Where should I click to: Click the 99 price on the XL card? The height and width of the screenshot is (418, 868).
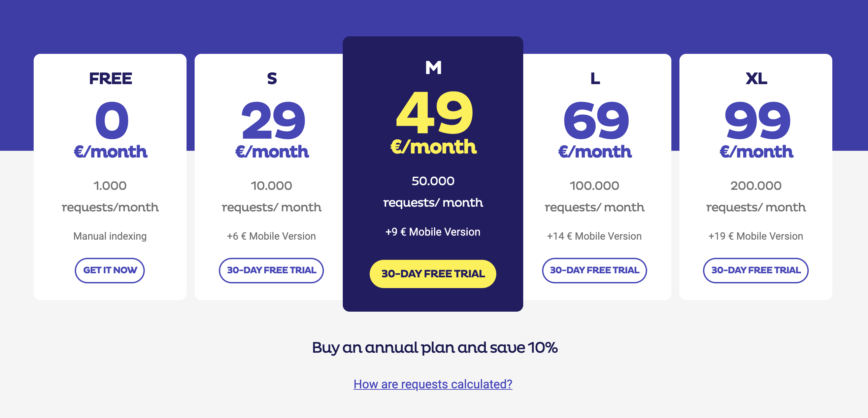[757, 120]
